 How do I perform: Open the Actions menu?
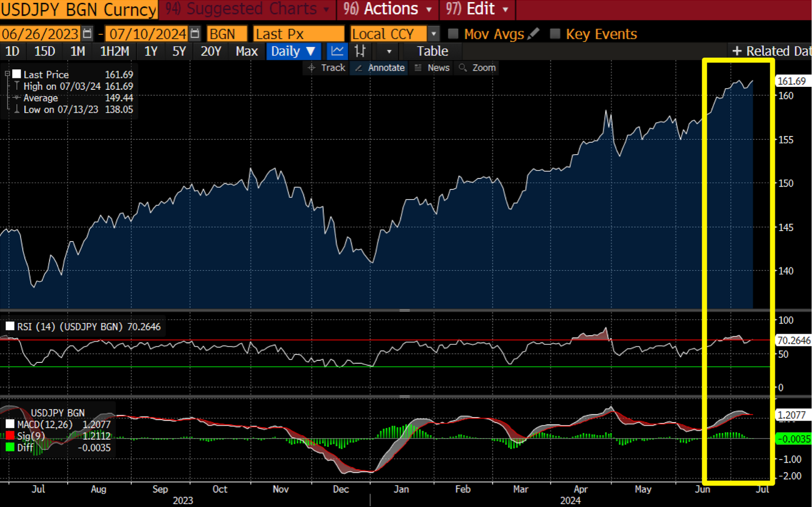(391, 9)
